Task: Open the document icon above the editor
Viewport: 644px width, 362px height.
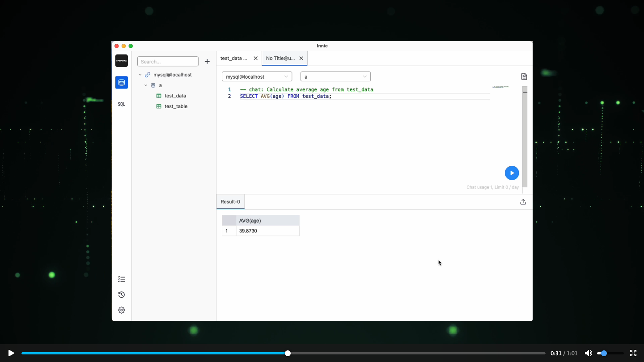Action: pyautogui.click(x=524, y=77)
